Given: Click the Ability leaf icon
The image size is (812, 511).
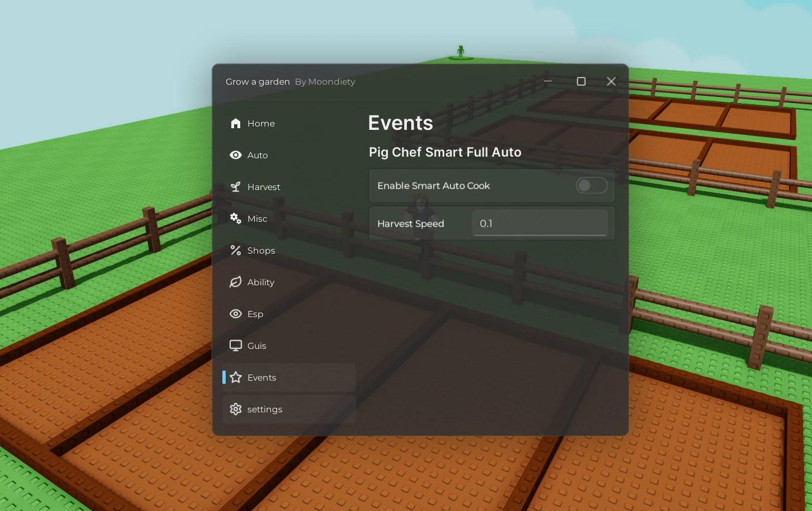Looking at the screenshot, I should [x=235, y=283].
